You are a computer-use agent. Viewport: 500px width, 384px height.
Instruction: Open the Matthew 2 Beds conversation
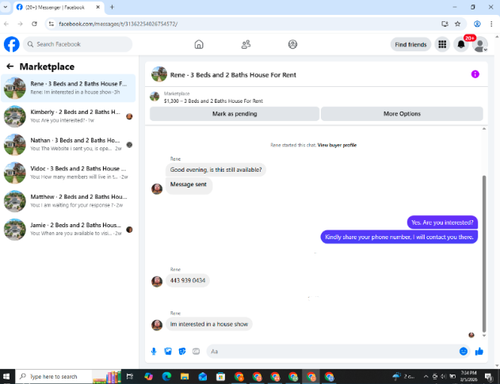coord(68,201)
